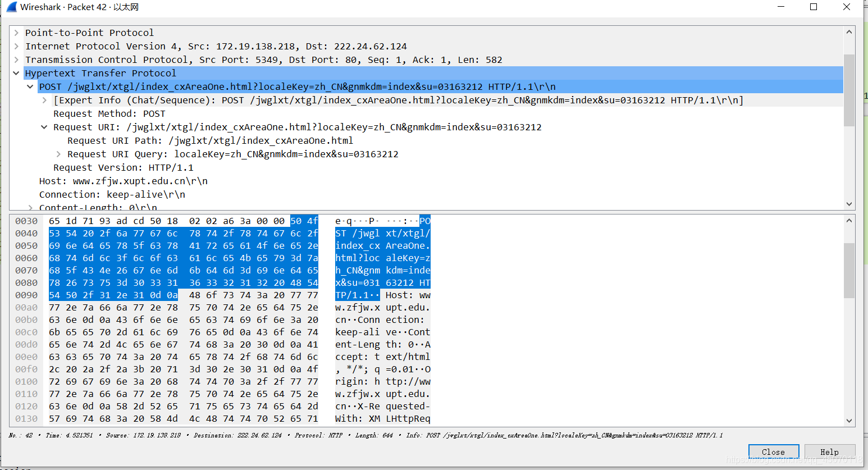The image size is (868, 470).
Task: Click the hex bytes pane scrollbar thumb
Action: (849, 270)
